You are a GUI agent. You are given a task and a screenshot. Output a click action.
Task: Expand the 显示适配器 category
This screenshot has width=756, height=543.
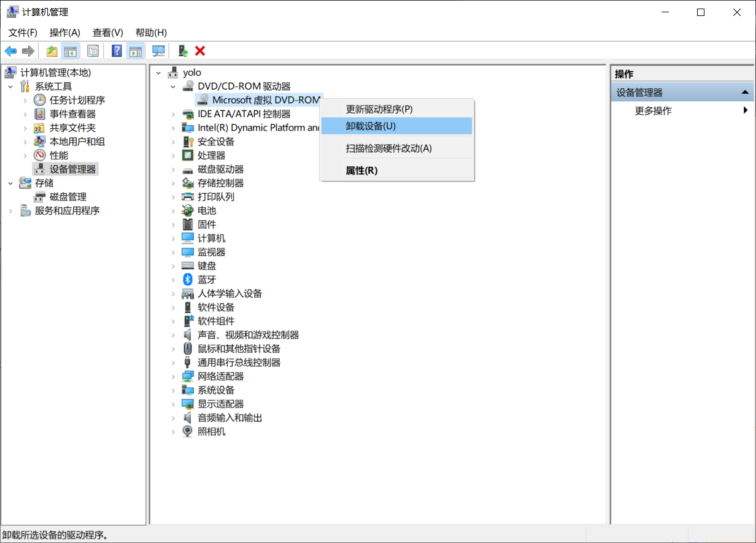pos(173,404)
